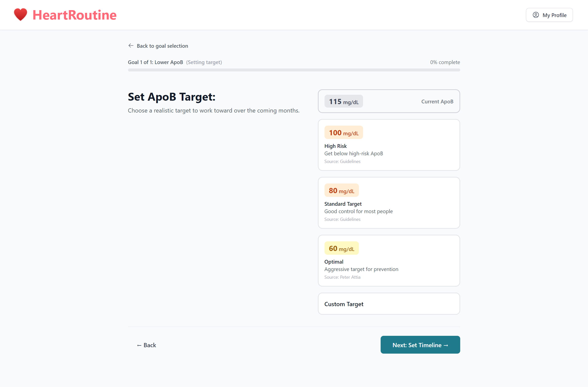Open the Current ApoB value card
Viewport: 588px width, 387px height.
[x=389, y=101]
